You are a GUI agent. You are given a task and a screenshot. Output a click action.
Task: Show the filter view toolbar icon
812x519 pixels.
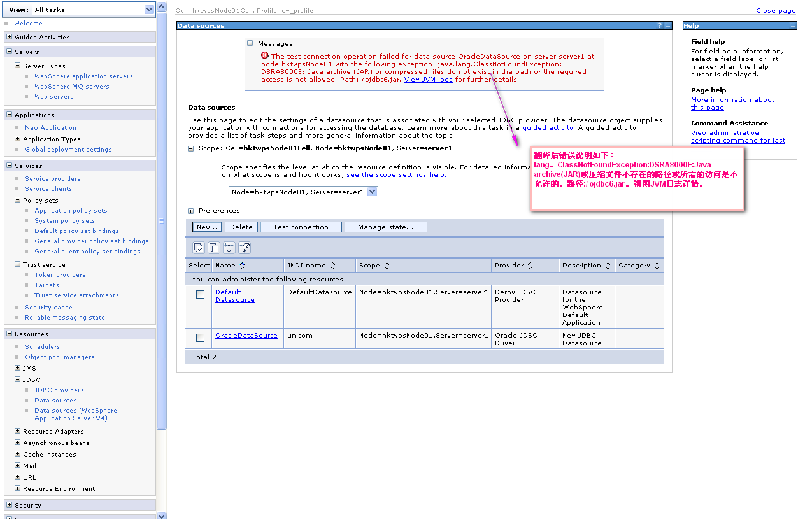tap(229, 248)
